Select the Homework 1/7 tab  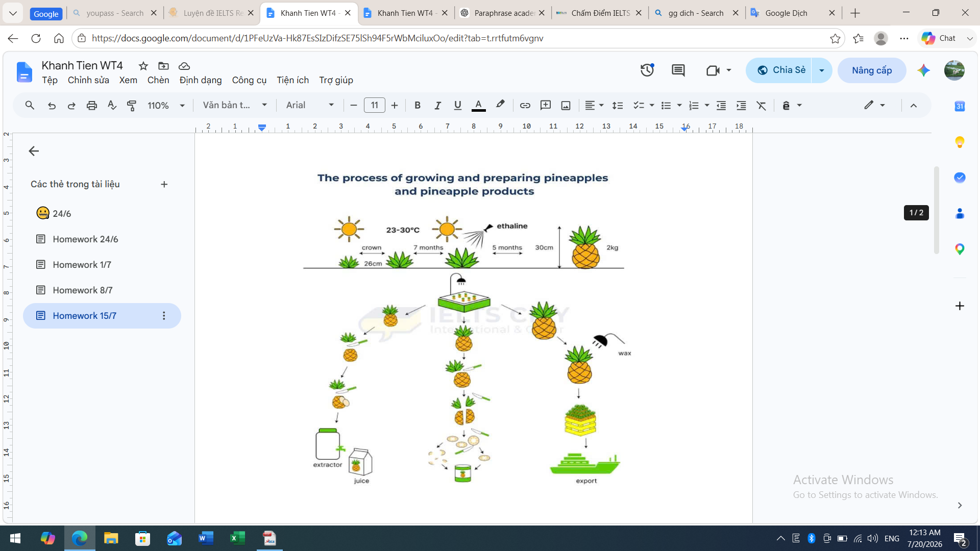[102, 265]
